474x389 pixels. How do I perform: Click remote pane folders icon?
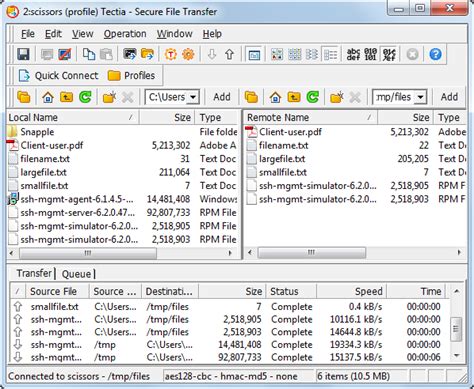(x=251, y=97)
